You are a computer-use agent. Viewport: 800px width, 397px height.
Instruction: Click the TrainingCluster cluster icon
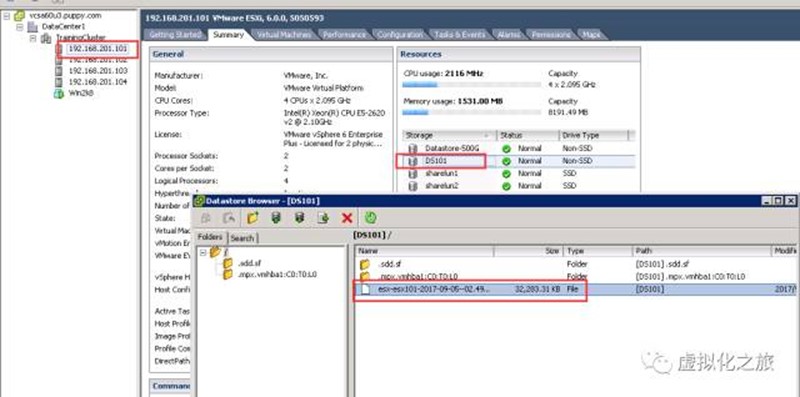(46, 38)
